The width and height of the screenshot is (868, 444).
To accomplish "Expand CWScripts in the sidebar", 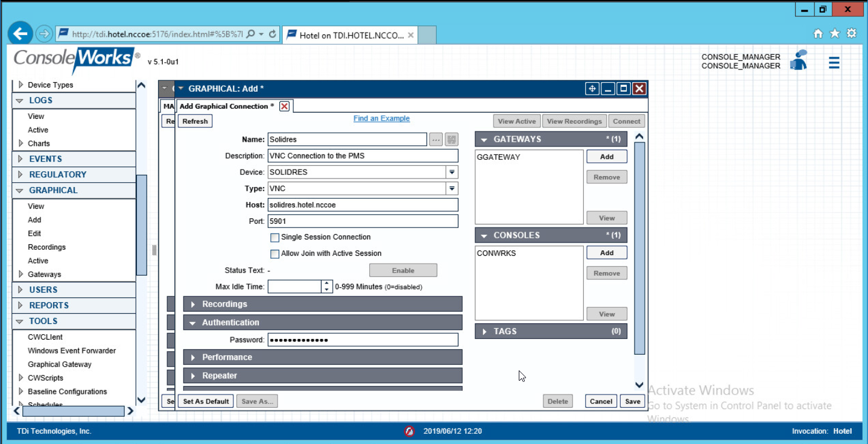I will point(21,378).
